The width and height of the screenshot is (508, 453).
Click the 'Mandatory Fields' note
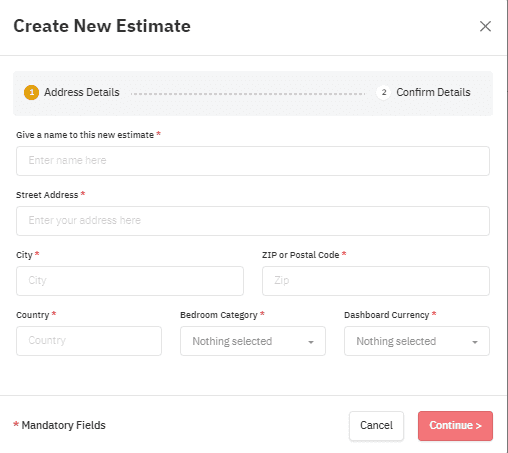[63, 425]
